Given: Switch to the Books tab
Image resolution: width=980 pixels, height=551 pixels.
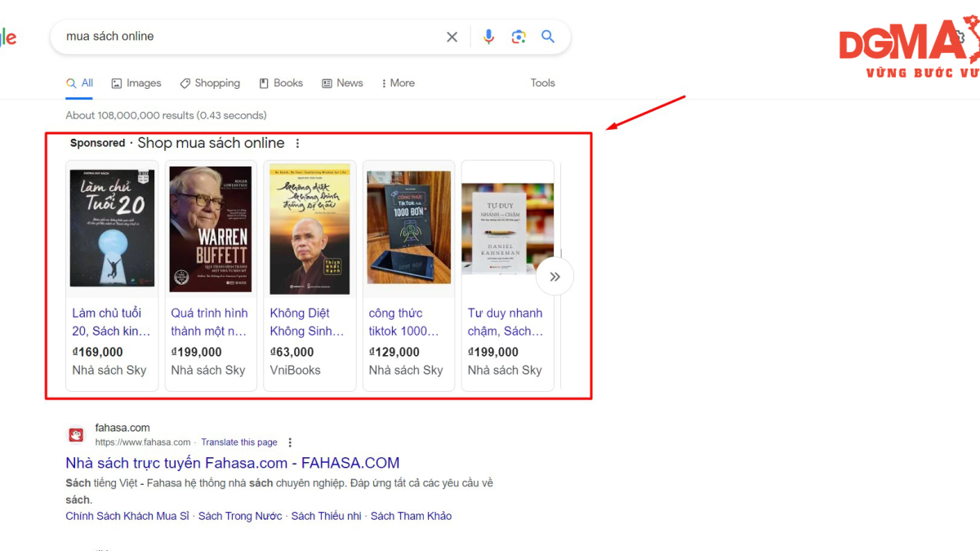Looking at the screenshot, I should coord(281,83).
